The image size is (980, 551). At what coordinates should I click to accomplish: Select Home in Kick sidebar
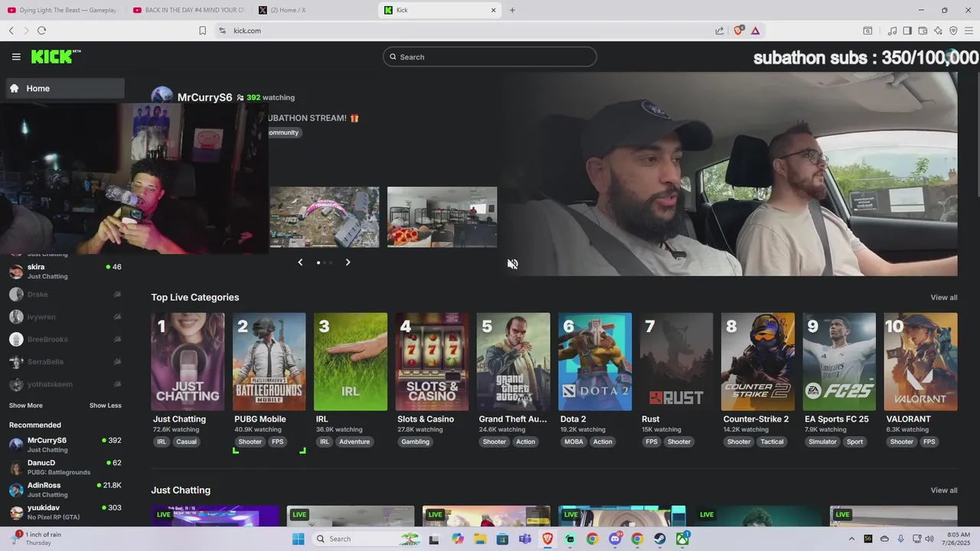pyautogui.click(x=65, y=88)
